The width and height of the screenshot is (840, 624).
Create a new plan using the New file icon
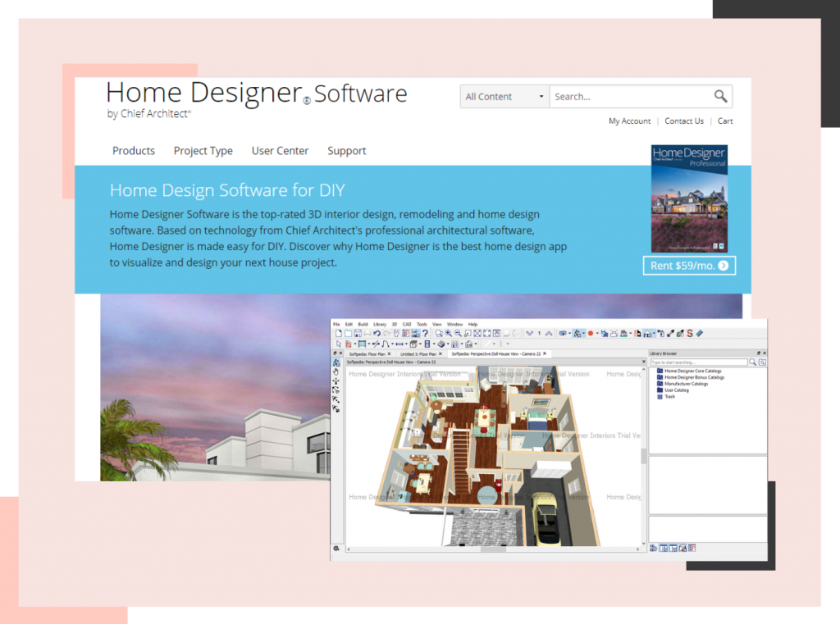pyautogui.click(x=339, y=330)
